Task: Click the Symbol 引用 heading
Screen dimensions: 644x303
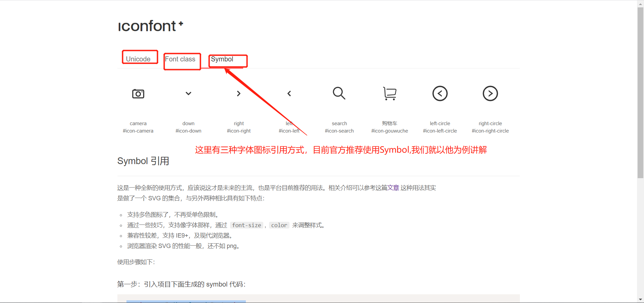Action: pyautogui.click(x=143, y=161)
